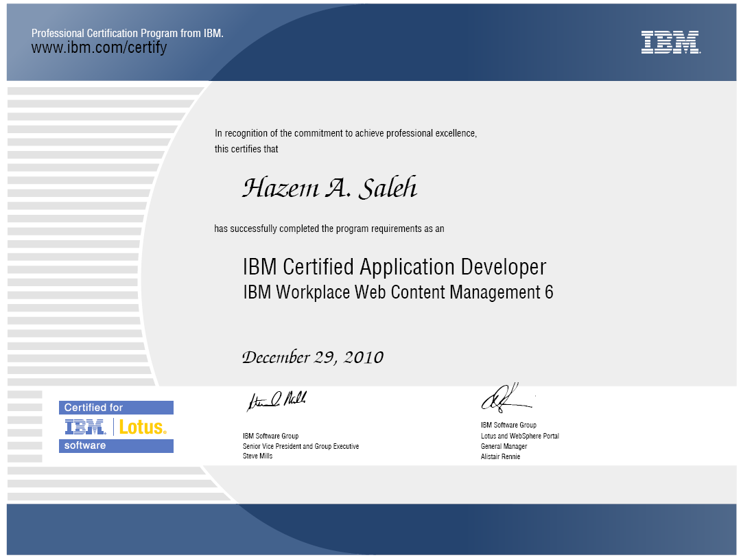
Task: Click the 'In recognition of the commitment' sentence
Action: coord(346,133)
